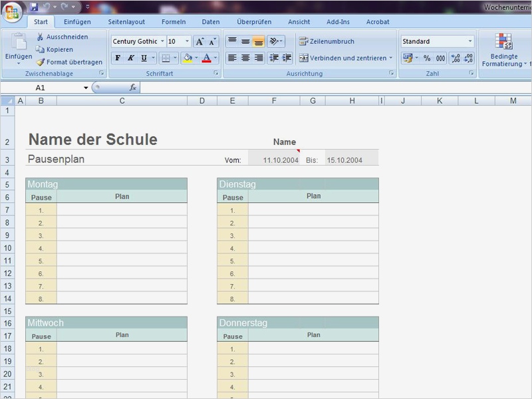Screen dimensions: 532x399
Task: Decrease decimal places
Action: point(468,58)
